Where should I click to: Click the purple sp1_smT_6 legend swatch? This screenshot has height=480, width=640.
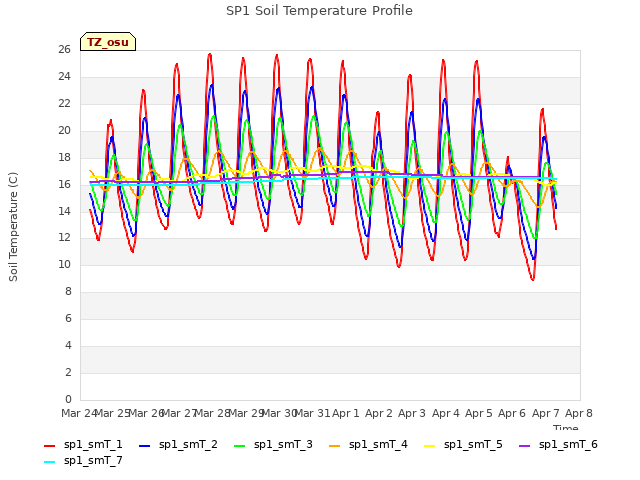tap(524, 446)
